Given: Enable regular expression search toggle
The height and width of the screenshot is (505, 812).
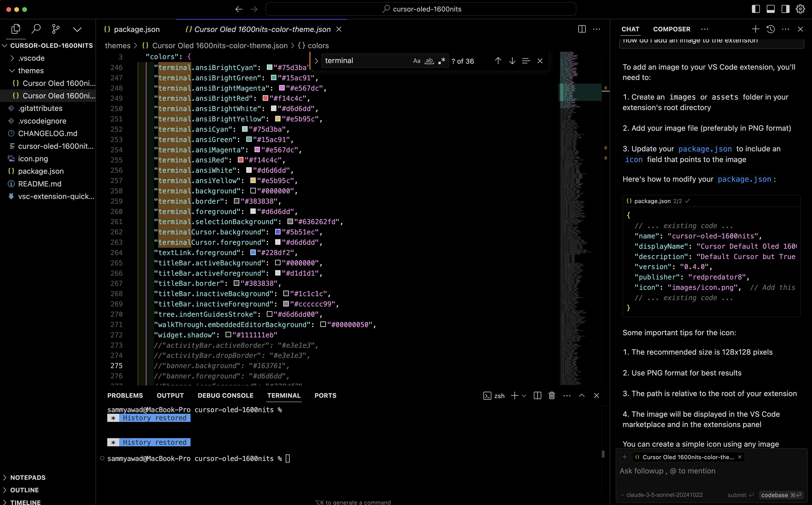Looking at the screenshot, I should 442,61.
